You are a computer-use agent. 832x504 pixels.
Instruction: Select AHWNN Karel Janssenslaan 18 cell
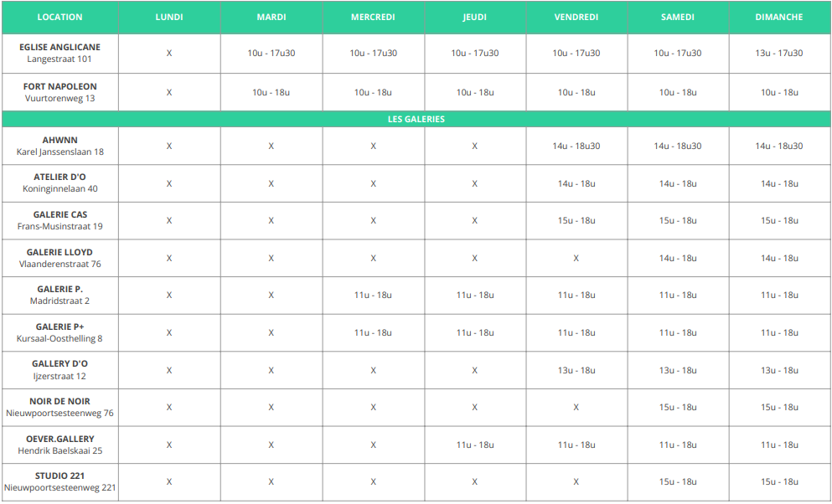click(x=60, y=147)
